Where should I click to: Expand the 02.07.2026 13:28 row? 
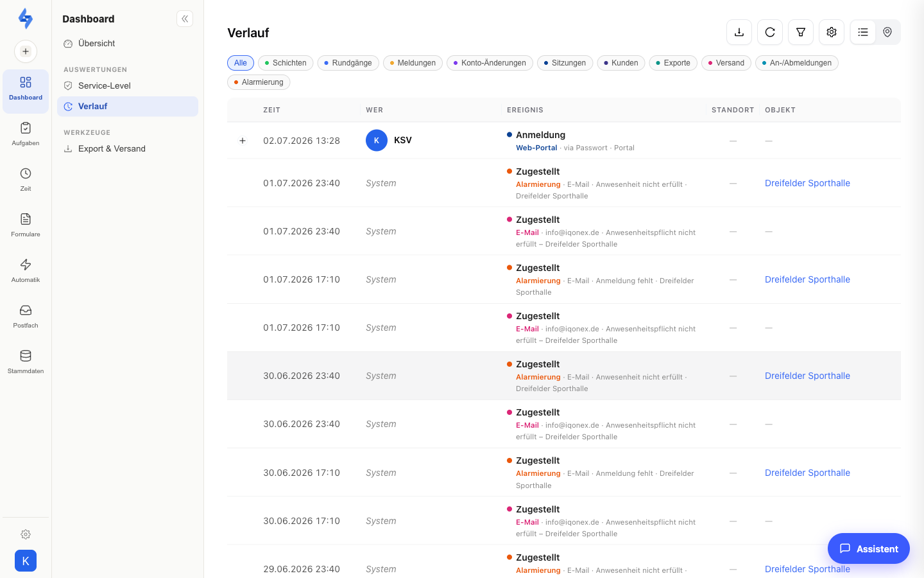[x=243, y=141]
